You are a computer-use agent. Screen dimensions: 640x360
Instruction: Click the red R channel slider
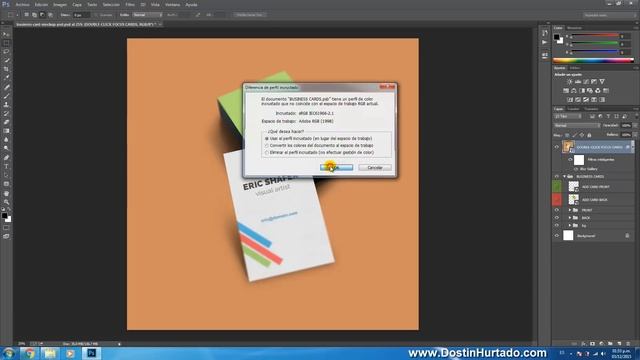pyautogui.click(x=595, y=36)
